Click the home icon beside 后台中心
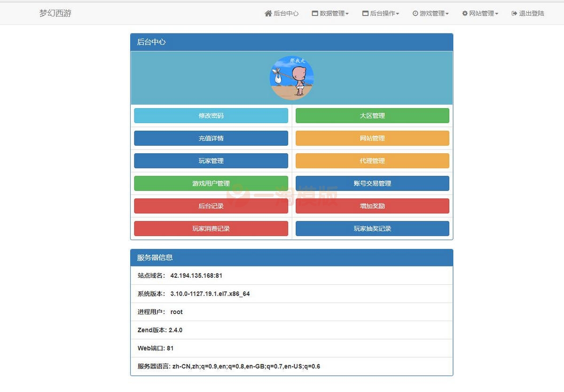 (269, 13)
